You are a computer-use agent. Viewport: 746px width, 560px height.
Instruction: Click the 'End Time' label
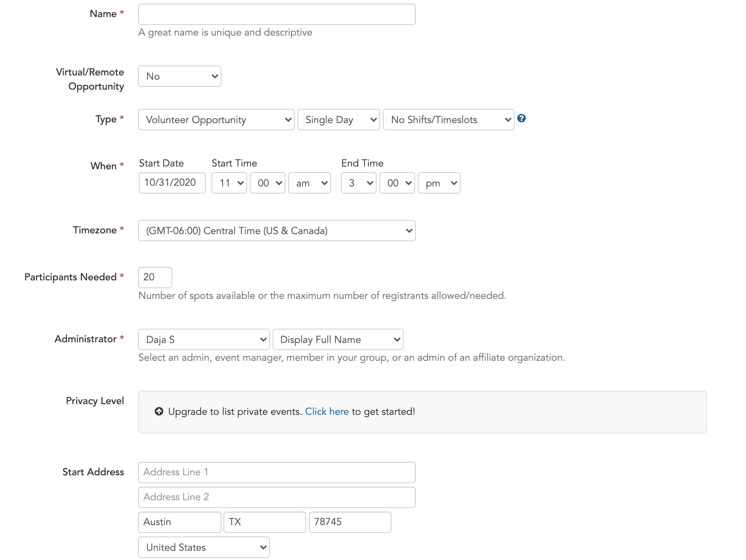(362, 163)
